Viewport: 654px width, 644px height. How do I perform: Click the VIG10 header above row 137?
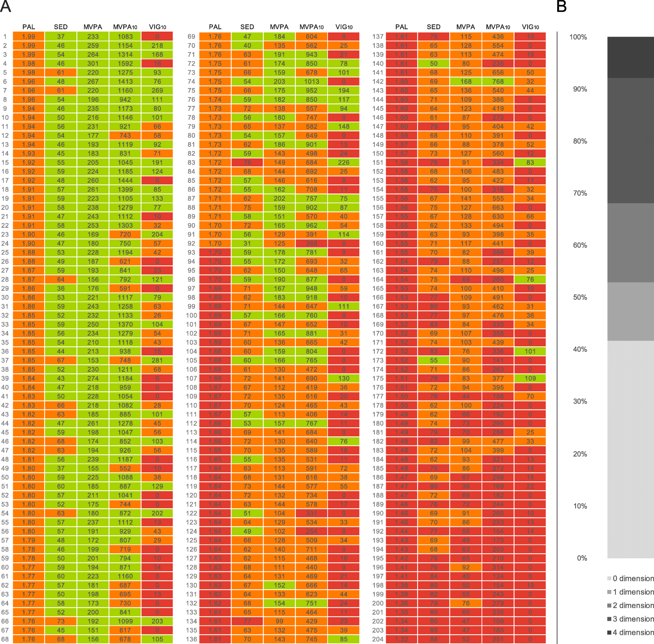[x=530, y=27]
